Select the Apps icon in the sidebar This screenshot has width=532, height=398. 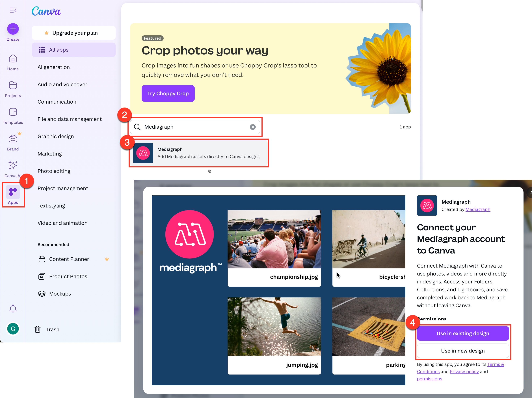point(13,192)
